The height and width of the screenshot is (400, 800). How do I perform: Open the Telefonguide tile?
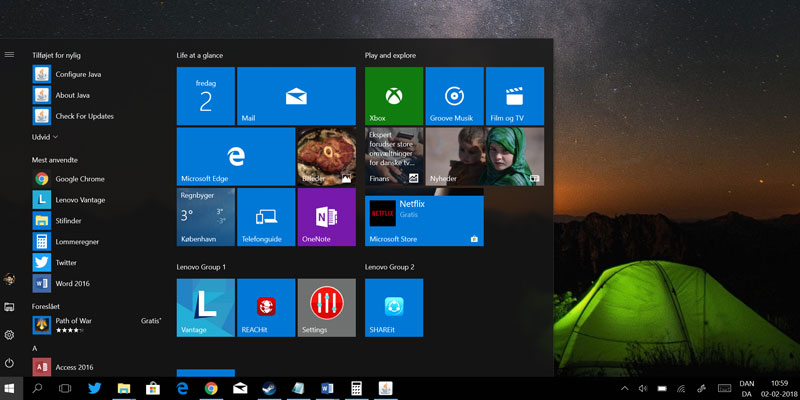[266, 217]
